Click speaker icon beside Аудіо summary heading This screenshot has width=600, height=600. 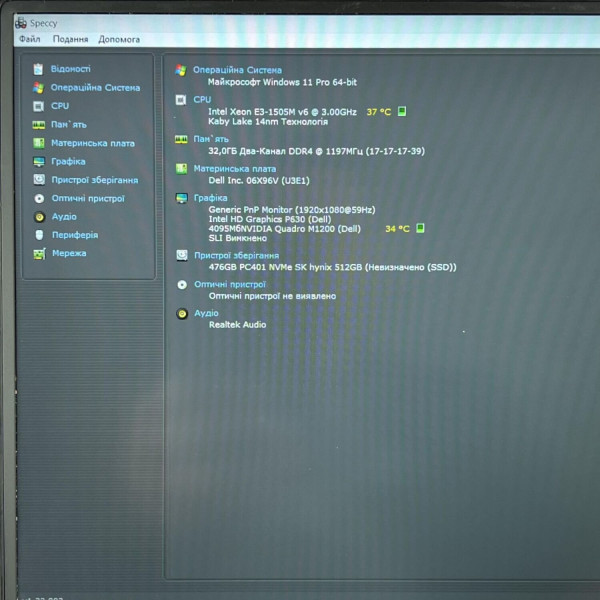pos(182,314)
